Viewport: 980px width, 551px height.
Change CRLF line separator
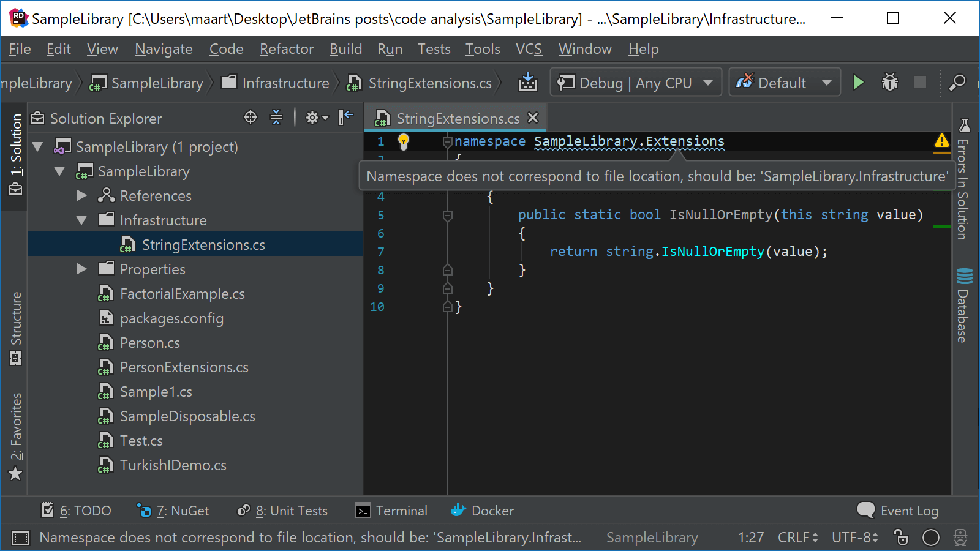pyautogui.click(x=798, y=538)
